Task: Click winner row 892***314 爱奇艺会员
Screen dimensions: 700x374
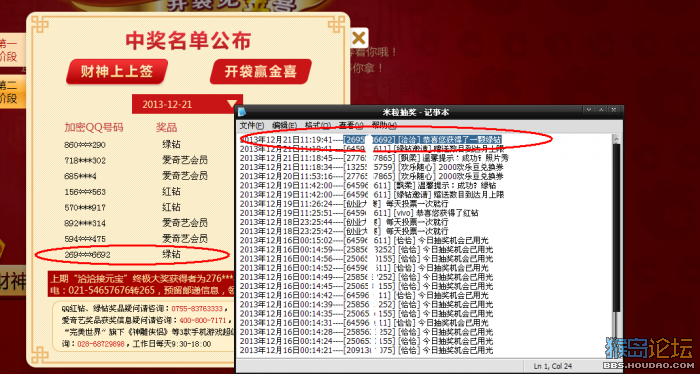Action: pyautogui.click(x=136, y=223)
